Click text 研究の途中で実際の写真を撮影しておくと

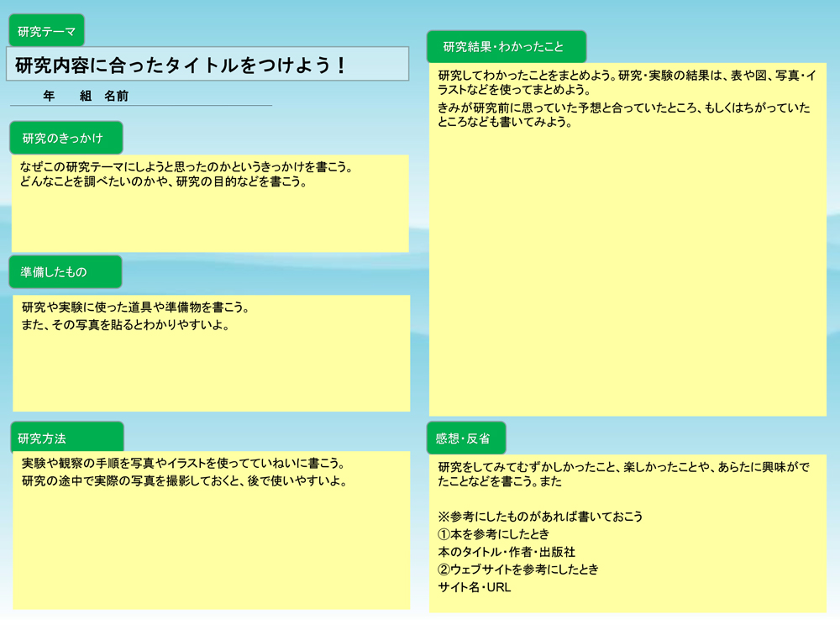131,481
